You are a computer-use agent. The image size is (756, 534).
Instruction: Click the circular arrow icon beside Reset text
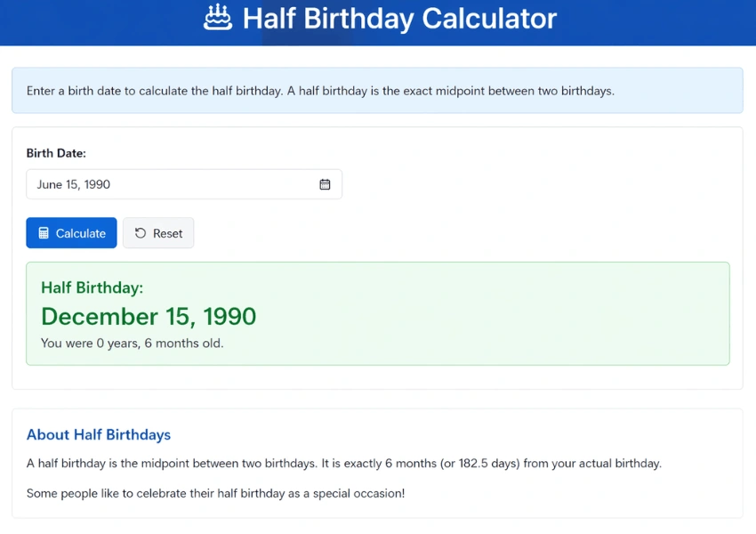pyautogui.click(x=141, y=232)
